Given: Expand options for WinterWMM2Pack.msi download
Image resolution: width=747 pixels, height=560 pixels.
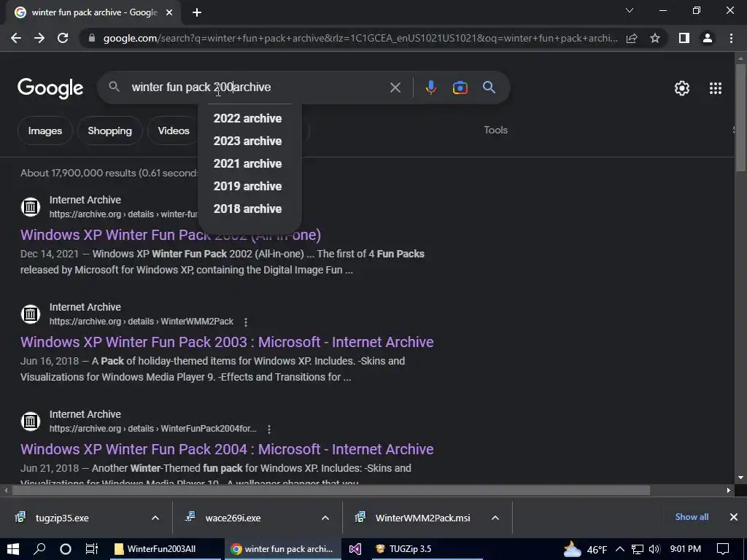Looking at the screenshot, I should tap(495, 518).
